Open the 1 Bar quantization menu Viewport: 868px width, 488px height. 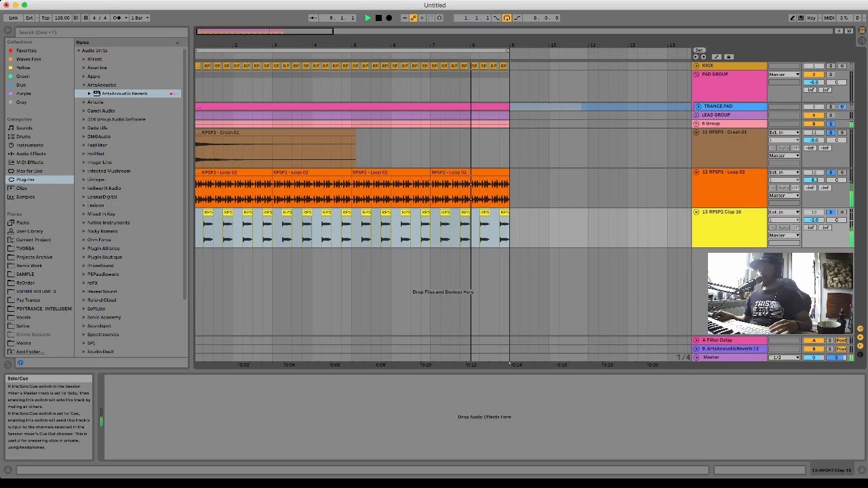point(140,18)
